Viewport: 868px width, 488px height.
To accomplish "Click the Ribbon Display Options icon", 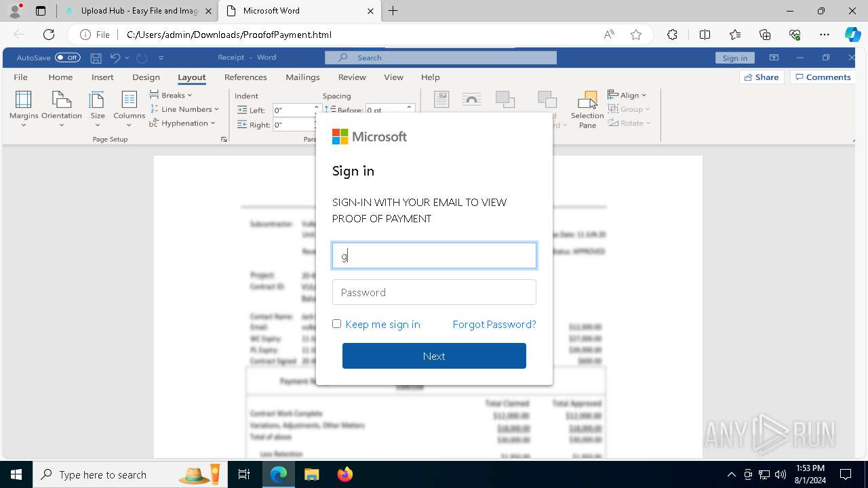I will point(774,58).
